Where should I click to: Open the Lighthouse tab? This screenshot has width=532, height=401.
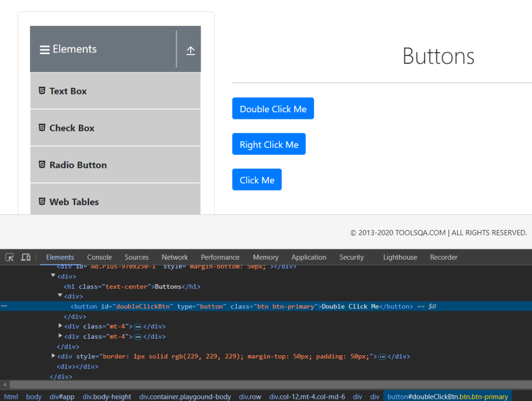point(400,257)
